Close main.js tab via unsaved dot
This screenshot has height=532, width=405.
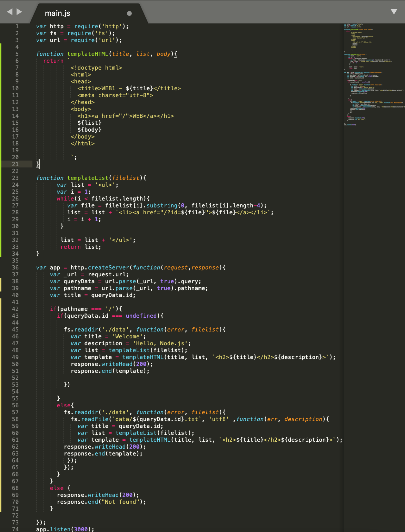coord(129,13)
